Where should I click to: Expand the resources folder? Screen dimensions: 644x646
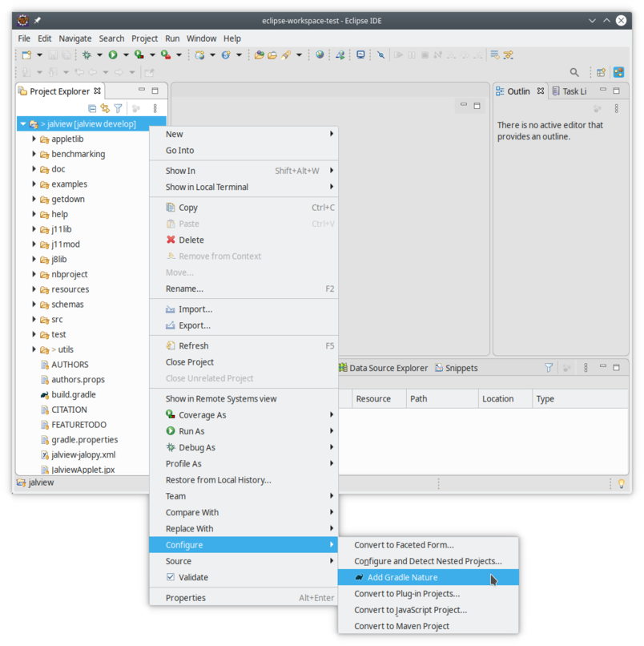[x=34, y=289]
